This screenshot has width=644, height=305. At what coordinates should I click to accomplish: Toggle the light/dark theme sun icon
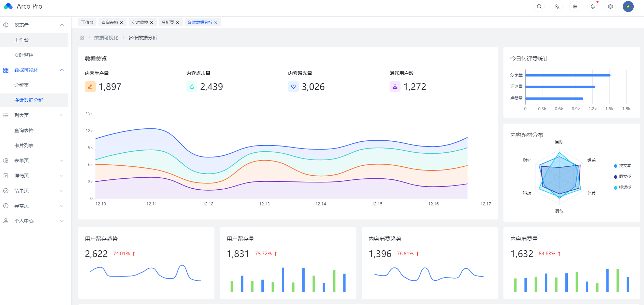575,7
